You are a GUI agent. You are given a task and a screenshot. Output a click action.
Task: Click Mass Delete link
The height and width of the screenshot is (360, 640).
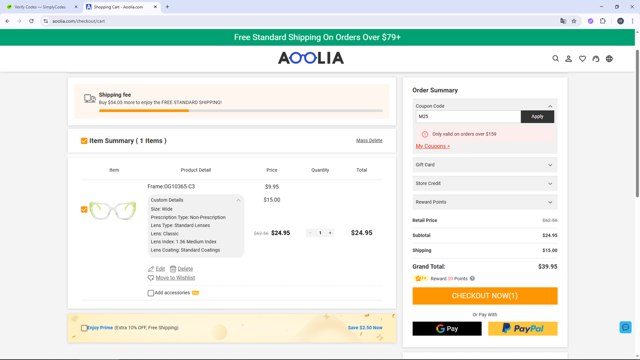(369, 140)
